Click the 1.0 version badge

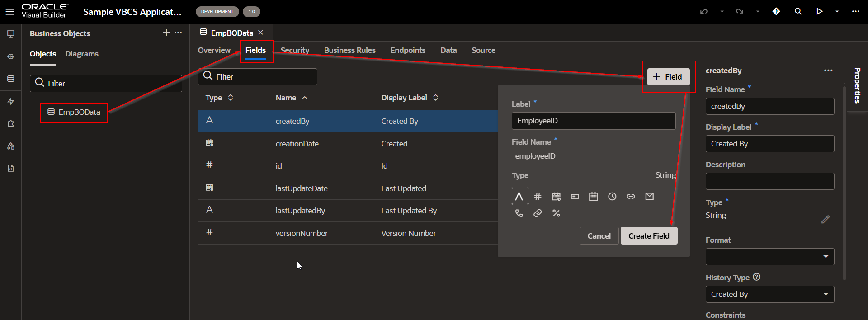252,12
